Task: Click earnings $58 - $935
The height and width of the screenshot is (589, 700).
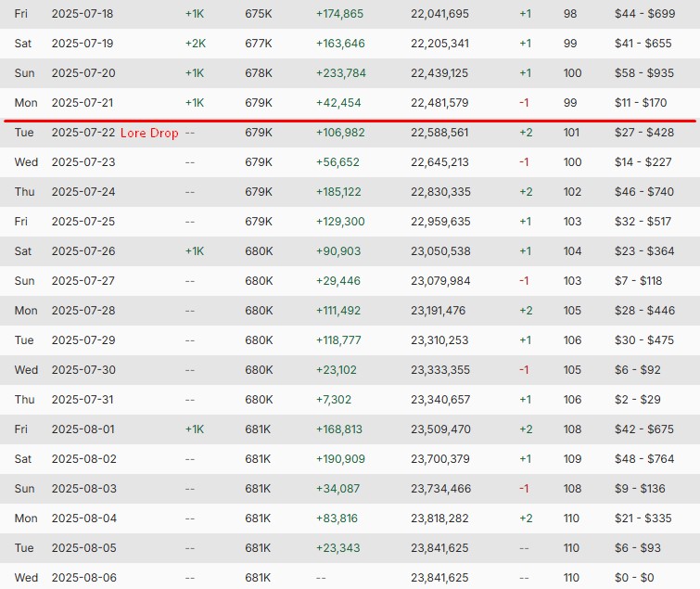Action: click(644, 73)
